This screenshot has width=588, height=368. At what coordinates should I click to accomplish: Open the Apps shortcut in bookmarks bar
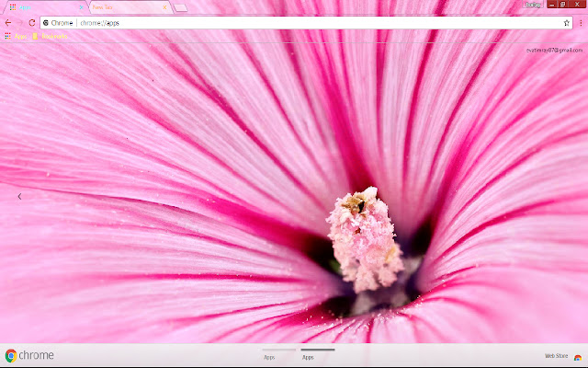(16, 36)
